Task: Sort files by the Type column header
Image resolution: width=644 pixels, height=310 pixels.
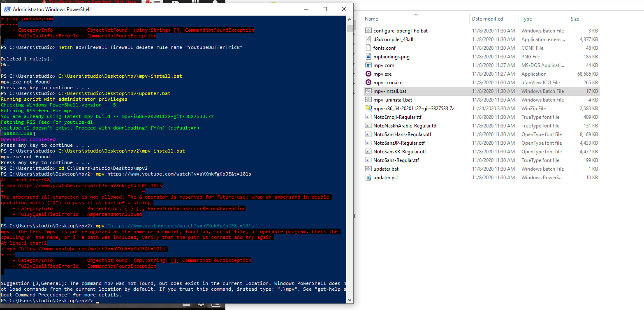Action: click(x=543, y=19)
